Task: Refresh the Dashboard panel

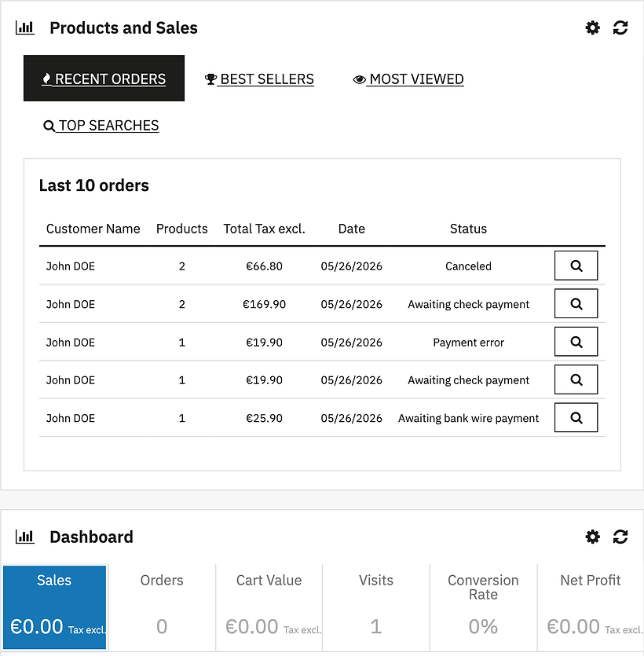Action: tap(620, 537)
